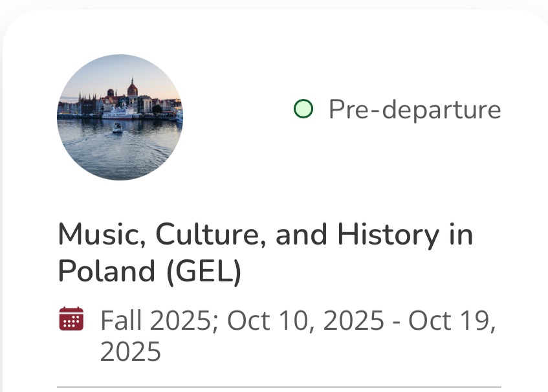Click the green Pre-departure status circle
The width and height of the screenshot is (548, 392).
click(303, 109)
